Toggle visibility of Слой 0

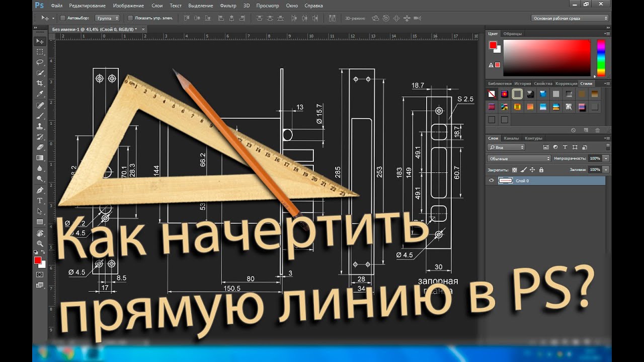(492, 180)
